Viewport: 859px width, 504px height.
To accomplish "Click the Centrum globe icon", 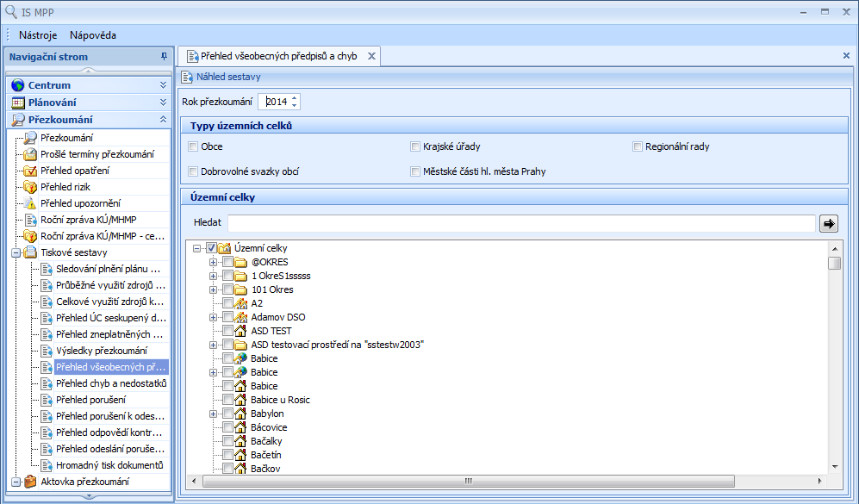I will tap(18, 85).
